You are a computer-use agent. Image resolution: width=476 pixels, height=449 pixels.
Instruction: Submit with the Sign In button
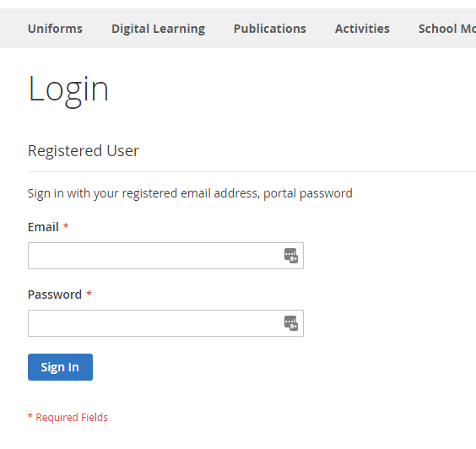point(60,367)
